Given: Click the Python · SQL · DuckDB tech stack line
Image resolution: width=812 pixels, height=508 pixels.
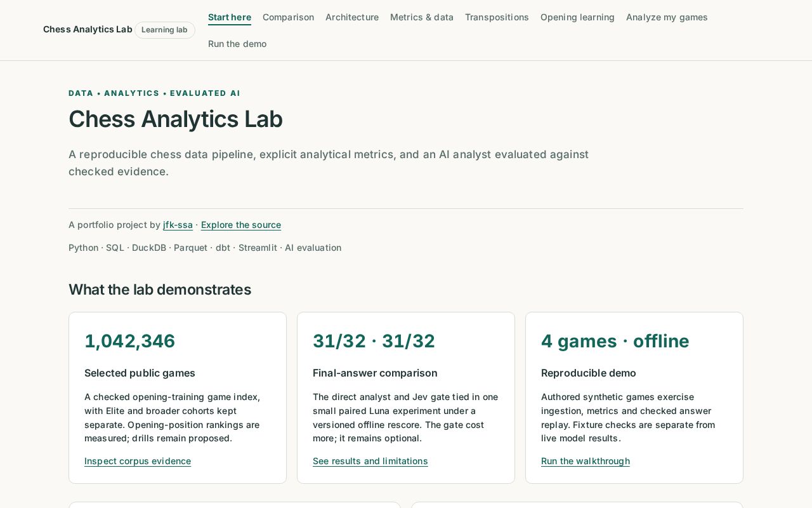Looking at the screenshot, I should point(205,248).
